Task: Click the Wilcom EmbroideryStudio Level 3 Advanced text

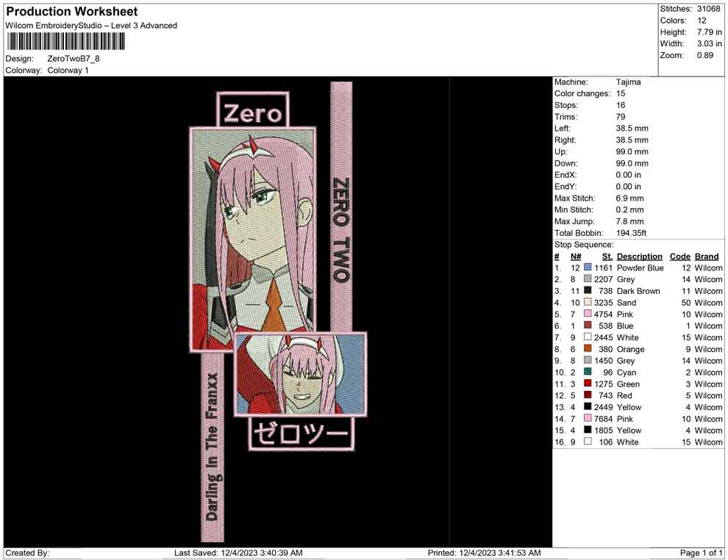Action: [x=91, y=26]
